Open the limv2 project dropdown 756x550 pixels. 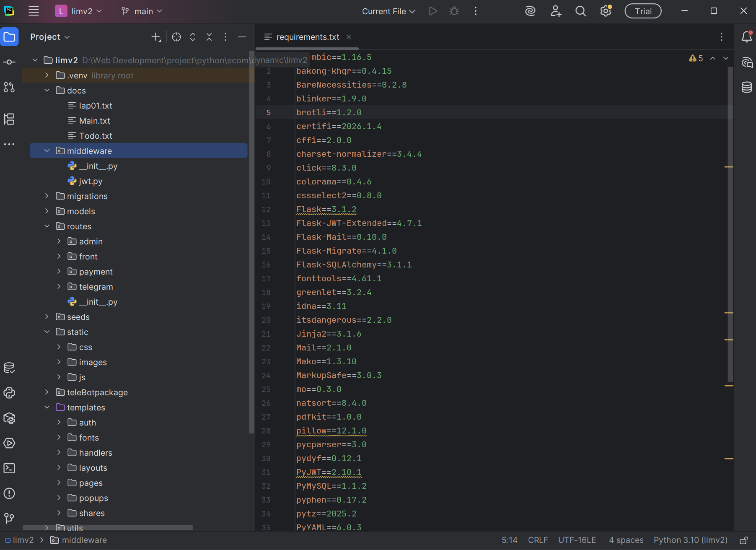click(79, 11)
